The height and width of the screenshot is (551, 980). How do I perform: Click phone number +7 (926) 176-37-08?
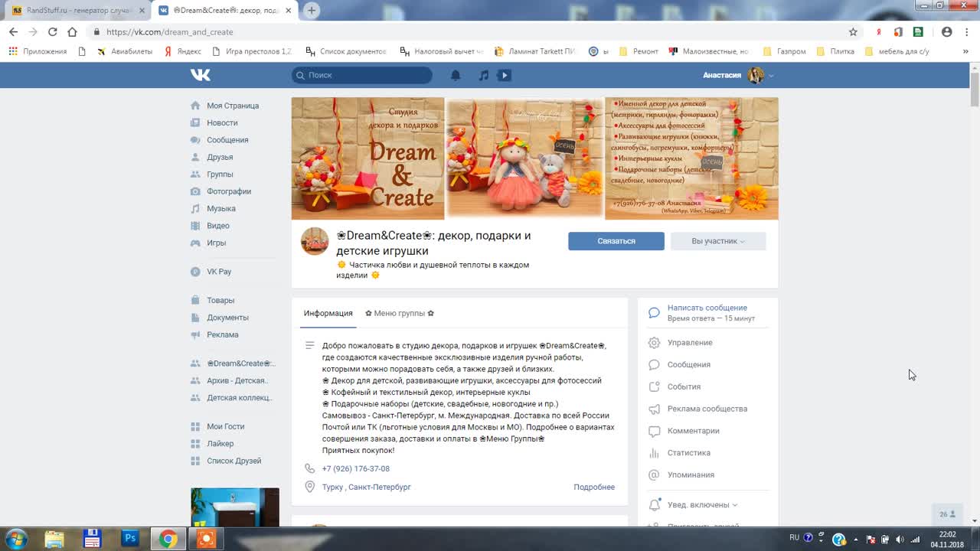point(356,469)
